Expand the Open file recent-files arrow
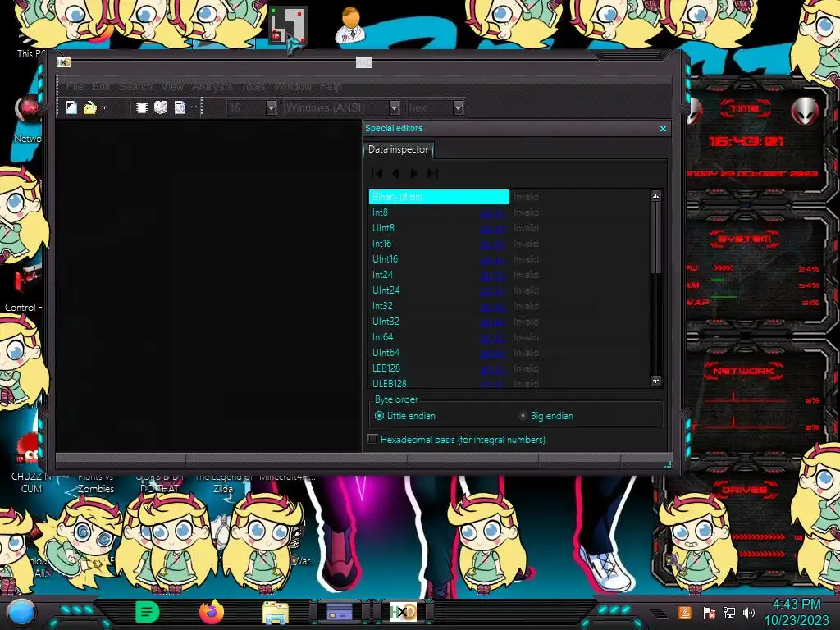The width and height of the screenshot is (840, 630). (104, 107)
